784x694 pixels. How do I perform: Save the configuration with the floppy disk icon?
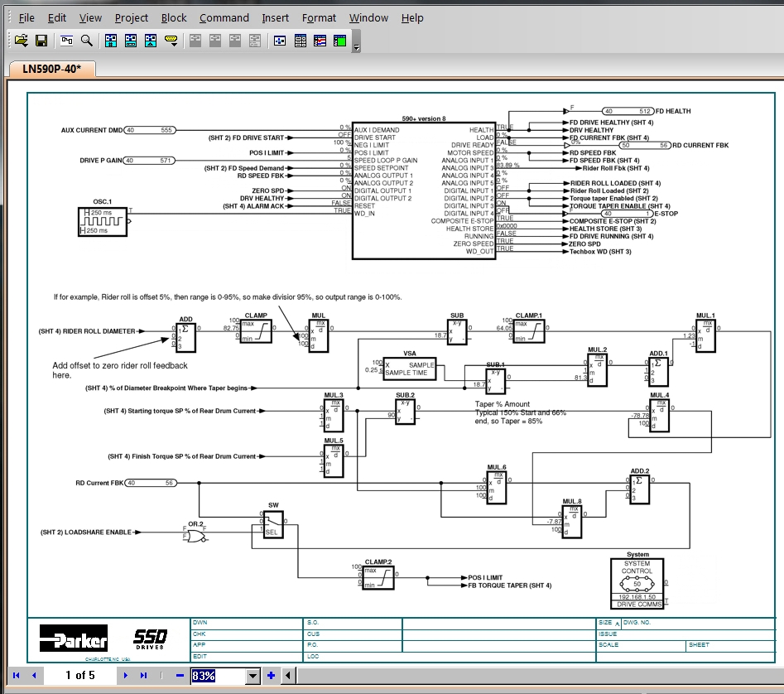41,40
